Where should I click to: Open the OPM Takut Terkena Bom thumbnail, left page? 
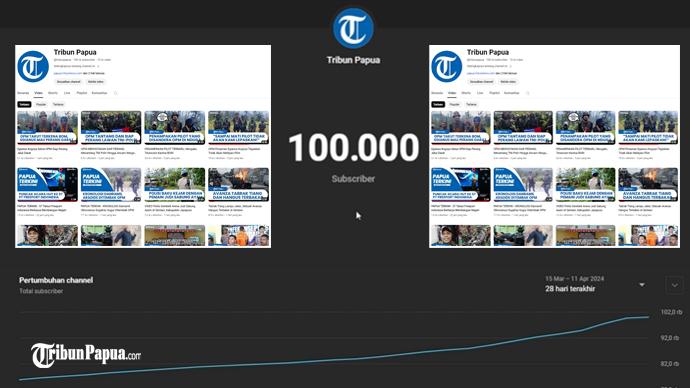47,128
